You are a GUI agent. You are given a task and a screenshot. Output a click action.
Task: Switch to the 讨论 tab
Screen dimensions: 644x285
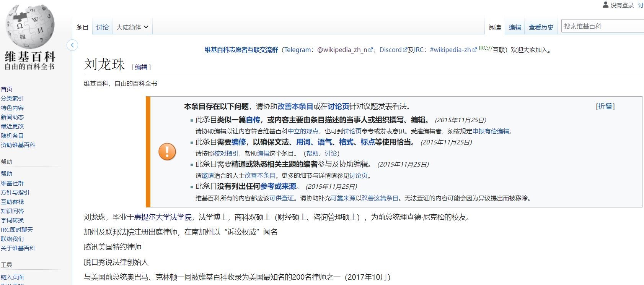pyautogui.click(x=102, y=27)
